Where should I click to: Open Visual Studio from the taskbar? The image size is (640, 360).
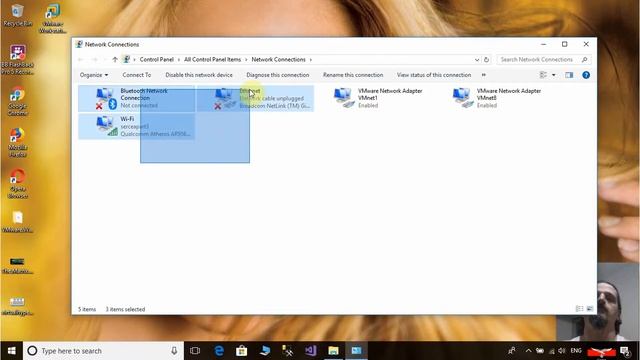coord(311,351)
